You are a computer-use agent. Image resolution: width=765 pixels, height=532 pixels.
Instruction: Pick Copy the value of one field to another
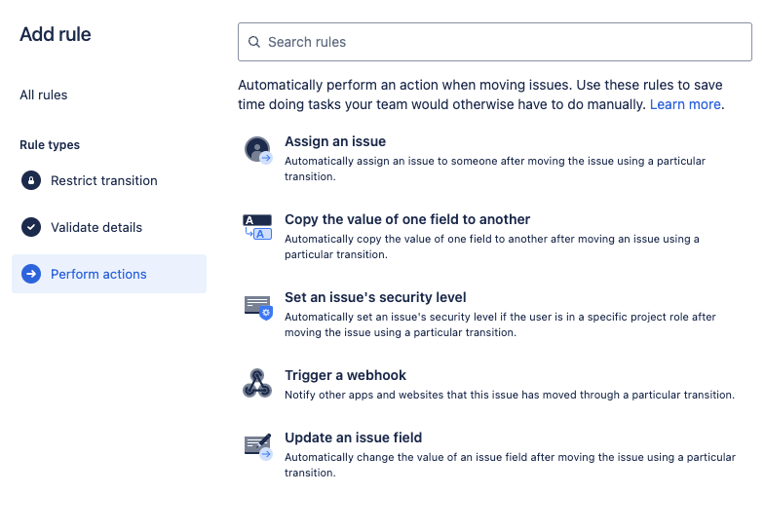click(x=407, y=219)
